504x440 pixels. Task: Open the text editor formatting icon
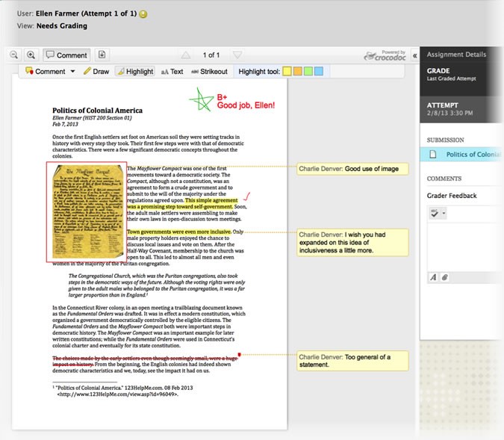click(x=433, y=277)
